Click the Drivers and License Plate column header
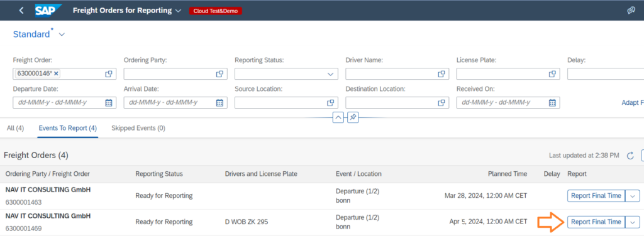Image resolution: width=644 pixels, height=236 pixels. click(x=261, y=174)
